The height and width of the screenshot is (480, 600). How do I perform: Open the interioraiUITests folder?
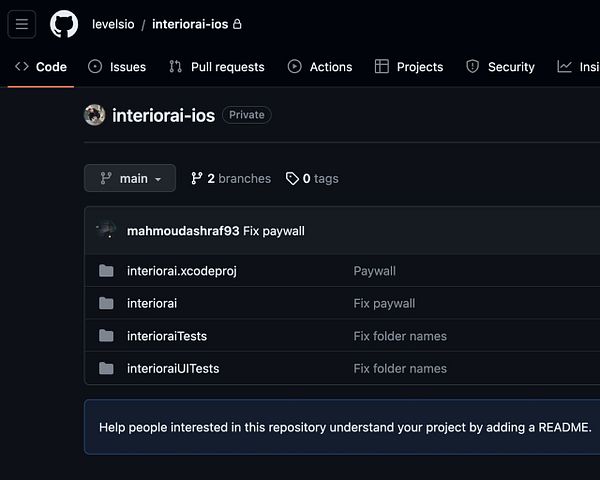173,369
